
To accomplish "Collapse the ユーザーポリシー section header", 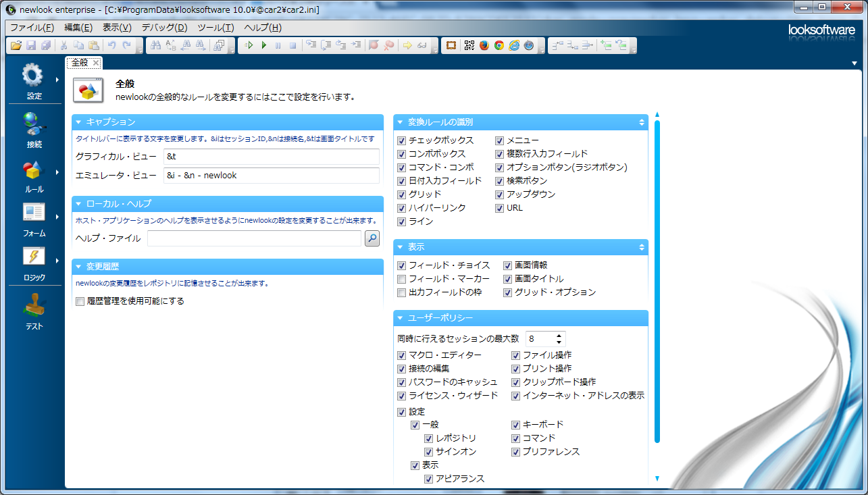I will pos(521,317).
